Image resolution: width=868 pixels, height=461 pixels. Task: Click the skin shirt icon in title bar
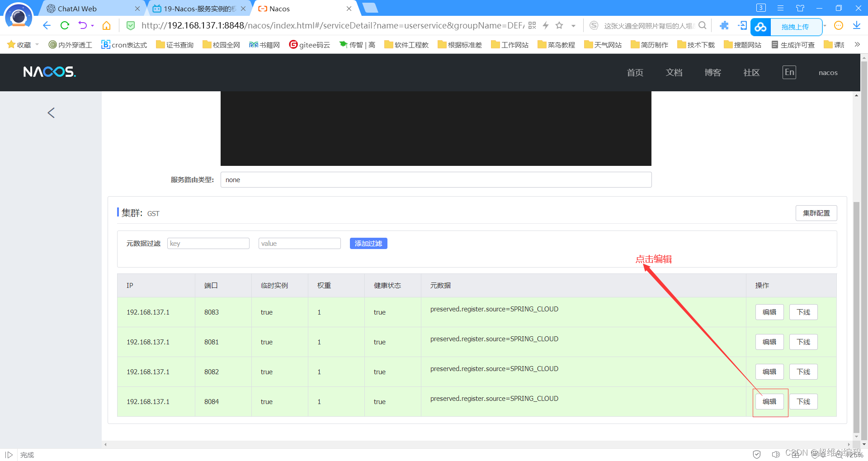800,8
